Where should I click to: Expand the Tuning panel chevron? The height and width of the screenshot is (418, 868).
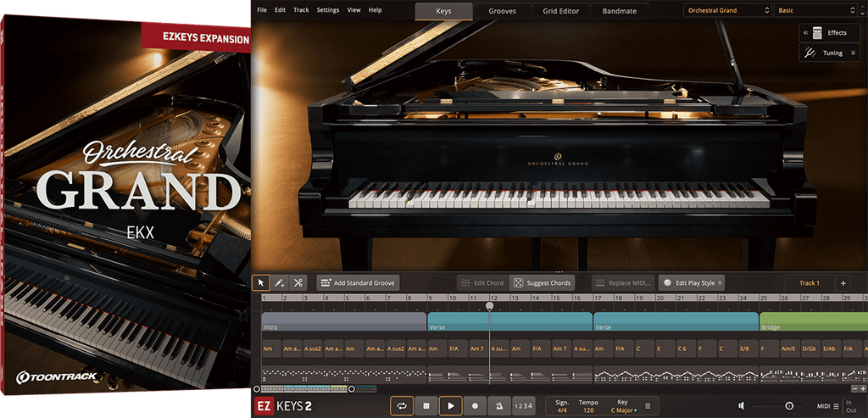(x=853, y=53)
